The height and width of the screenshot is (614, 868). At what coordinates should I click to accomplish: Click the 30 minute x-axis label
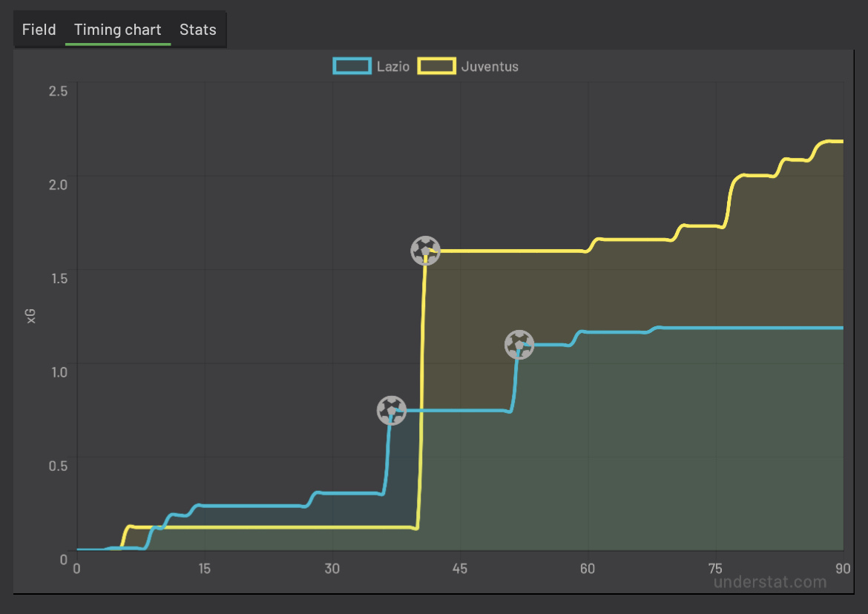pos(332,569)
